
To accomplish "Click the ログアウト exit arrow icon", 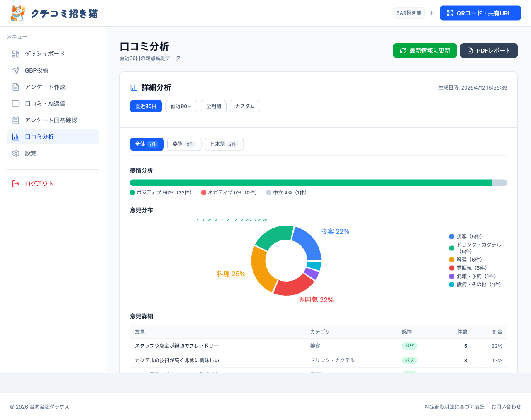I will 16,184.
